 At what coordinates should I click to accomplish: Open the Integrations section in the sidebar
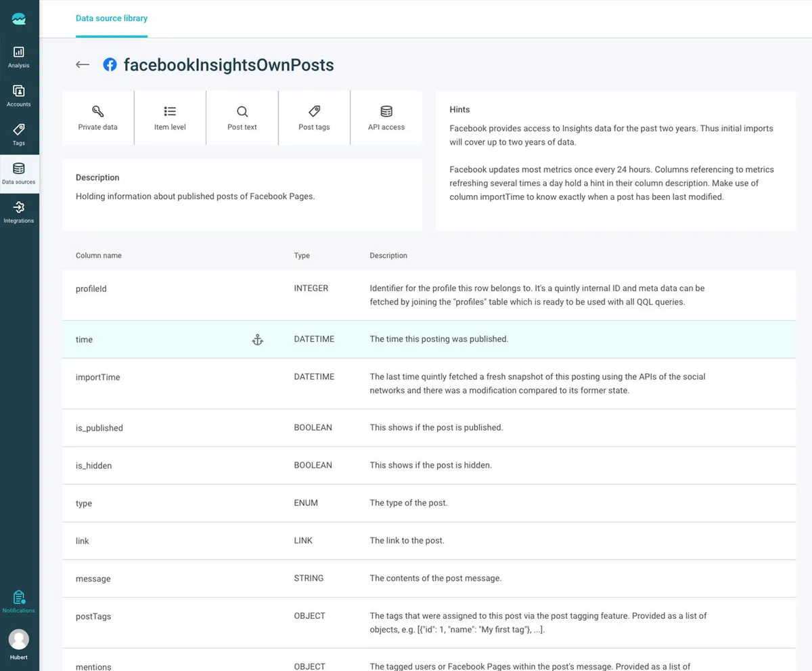tap(18, 212)
